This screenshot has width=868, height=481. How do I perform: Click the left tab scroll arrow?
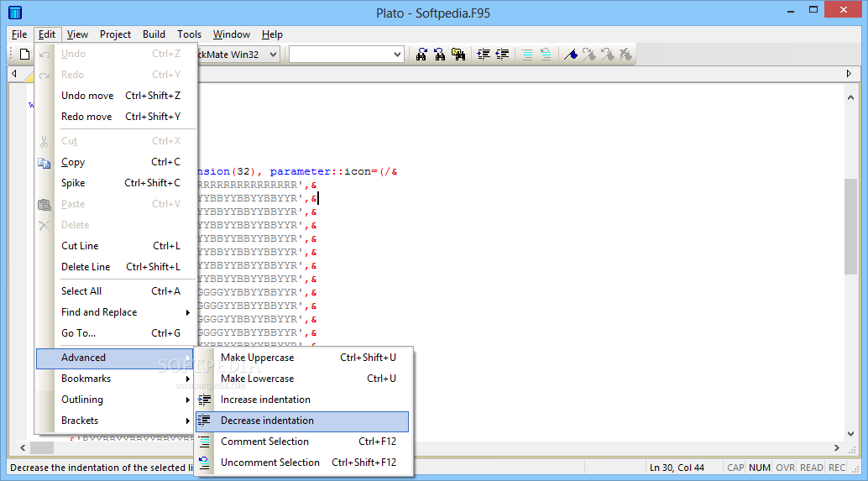[x=14, y=74]
